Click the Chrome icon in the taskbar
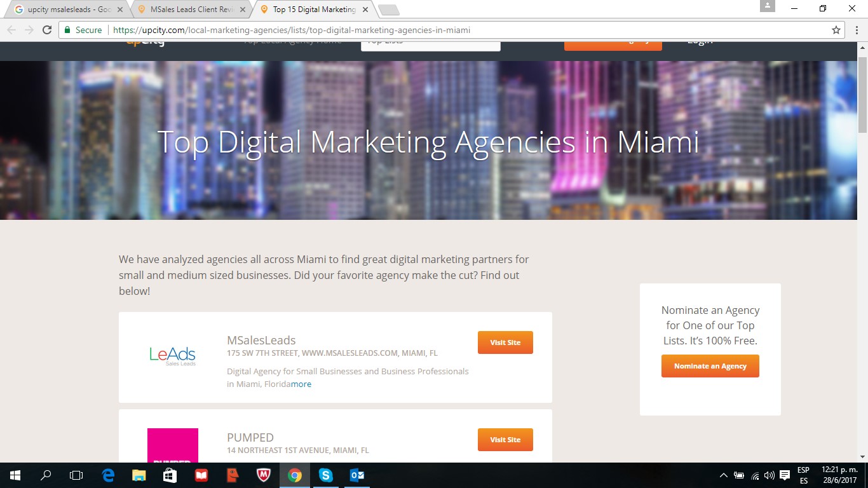The height and width of the screenshot is (488, 868). pyautogui.click(x=295, y=475)
